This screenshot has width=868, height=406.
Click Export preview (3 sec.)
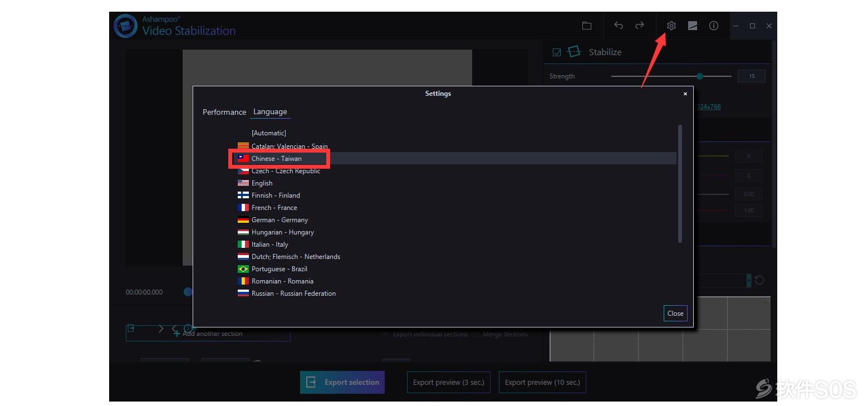point(449,383)
